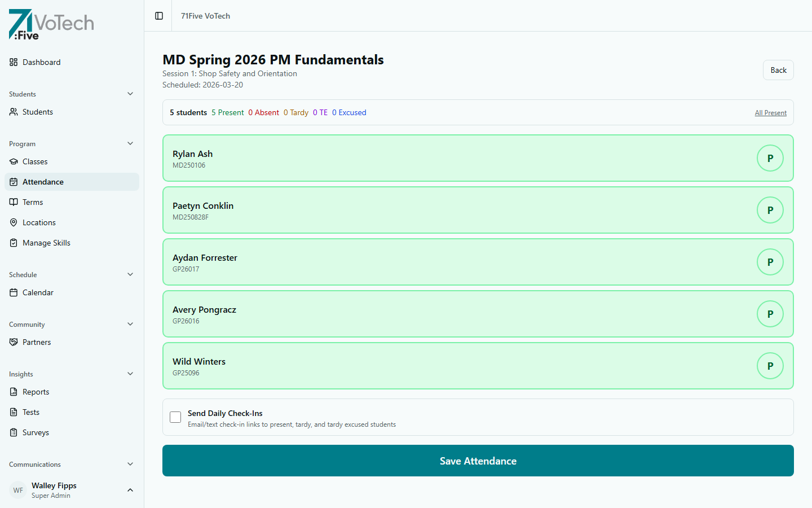The image size is (812, 508).
Task: Expand the Walley Fipps user menu
Action: coord(130,490)
